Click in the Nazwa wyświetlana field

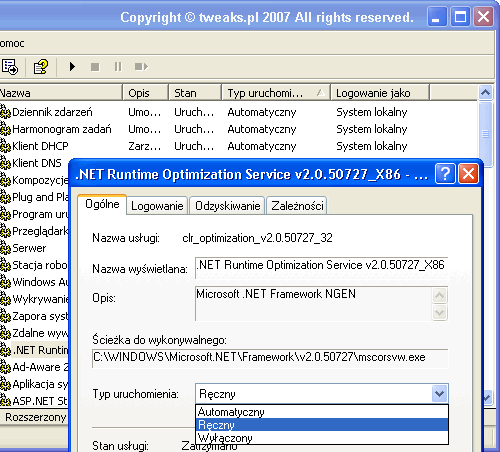[x=322, y=267]
